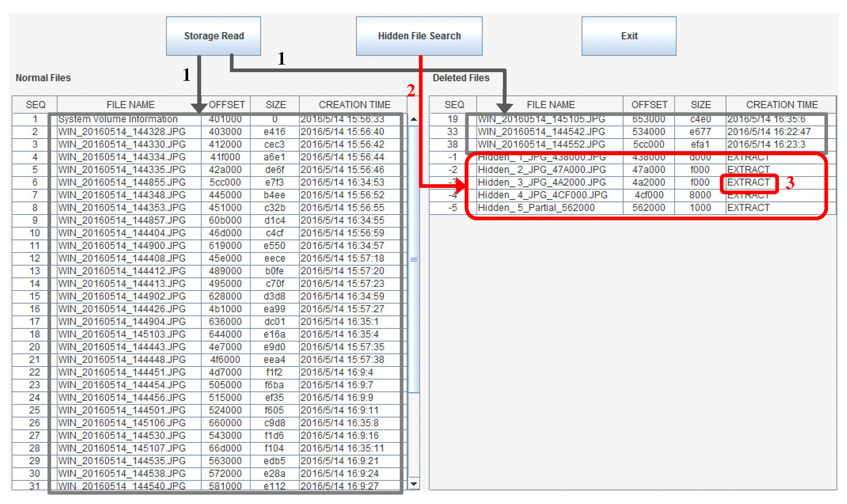Image resolution: width=847 pixels, height=504 pixels.
Task: Select System Volume Information row
Action: (x=118, y=119)
